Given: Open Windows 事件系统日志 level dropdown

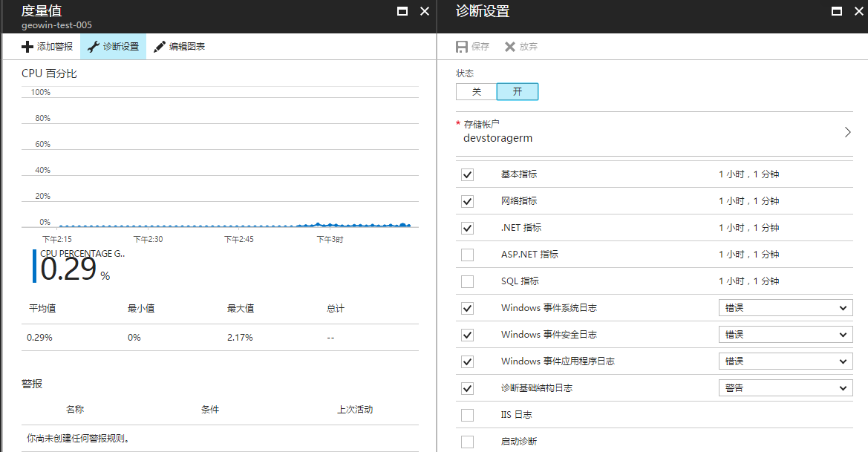Looking at the screenshot, I should pos(785,308).
